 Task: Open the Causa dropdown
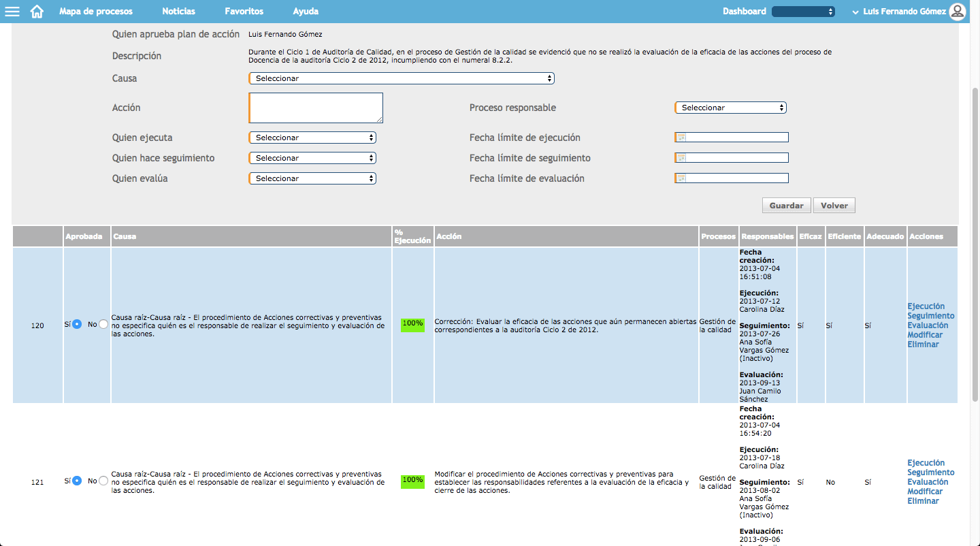click(x=402, y=78)
